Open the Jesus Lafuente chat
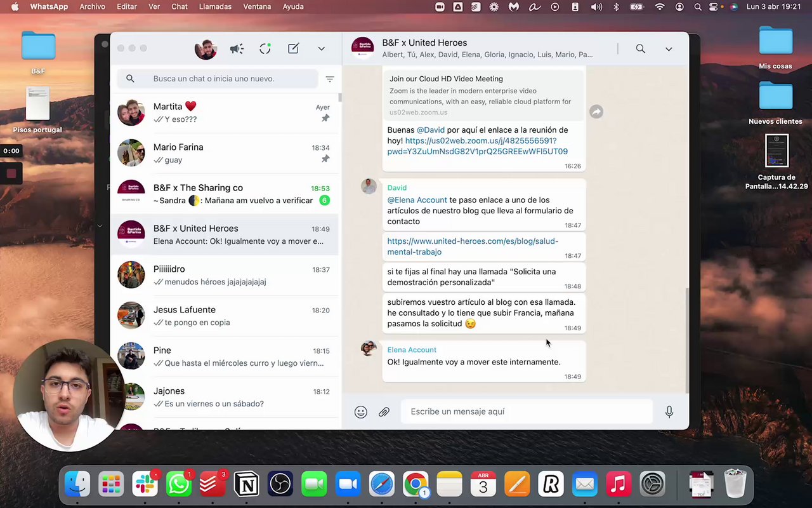Viewport: 812px width, 508px height. click(x=225, y=316)
